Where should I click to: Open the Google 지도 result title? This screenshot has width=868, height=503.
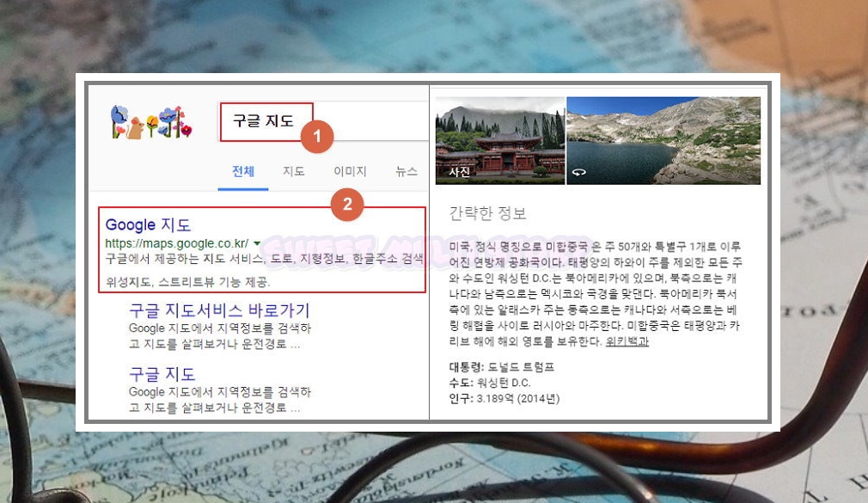click(x=149, y=225)
